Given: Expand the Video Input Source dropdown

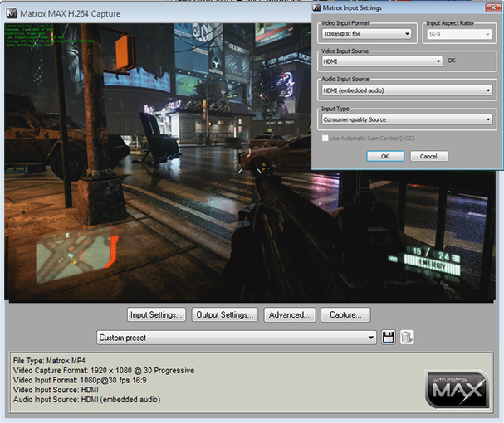Looking at the screenshot, I should coord(382,61).
